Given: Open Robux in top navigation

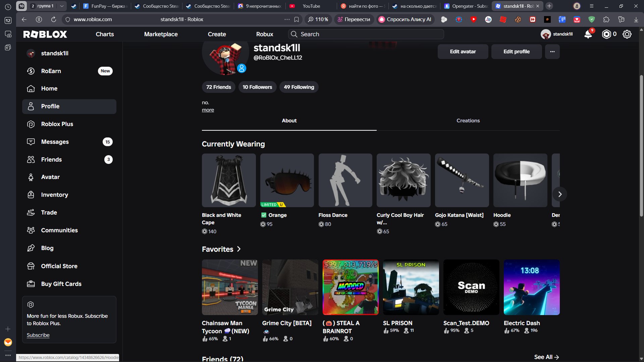Looking at the screenshot, I should [x=265, y=34].
